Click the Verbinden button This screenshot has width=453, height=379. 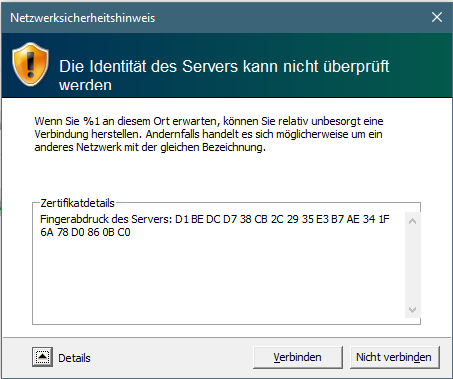298,357
